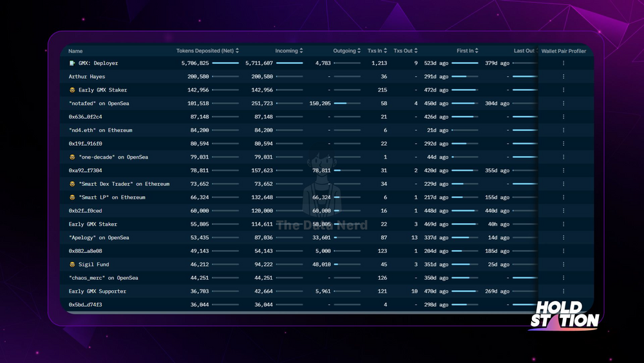The height and width of the screenshot is (363, 644).
Task: Open the 0x636…0f2c4 address
Action: tap(86, 117)
